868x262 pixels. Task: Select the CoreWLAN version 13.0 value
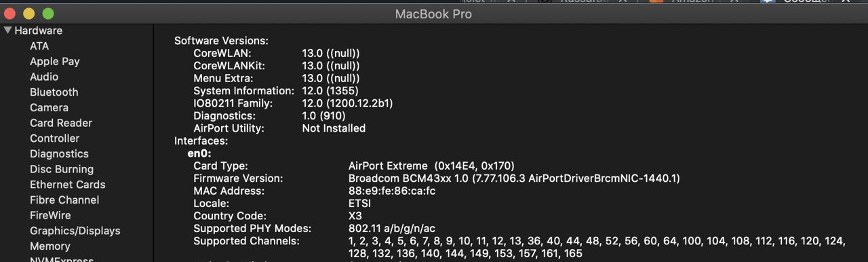(331, 53)
